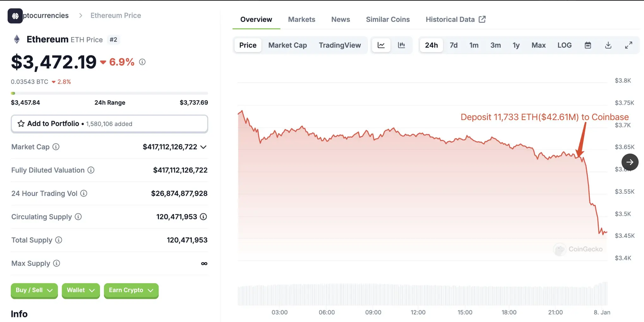Select the 7d timeframe button

tap(453, 45)
